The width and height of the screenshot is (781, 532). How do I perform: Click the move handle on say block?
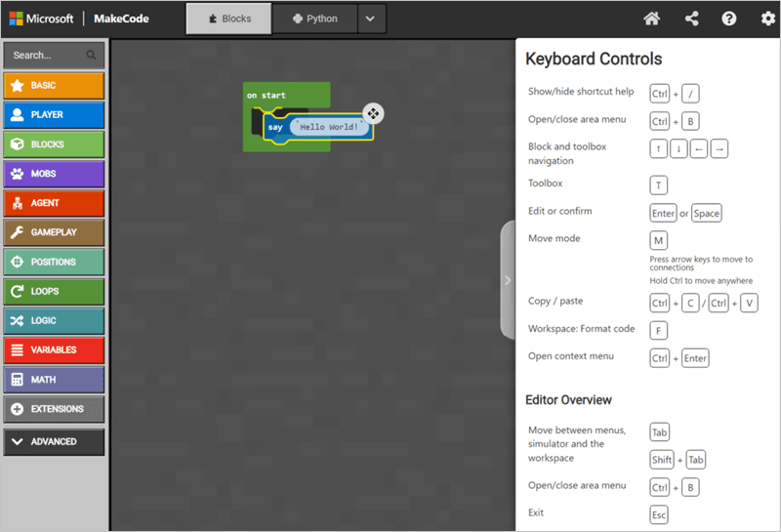pos(373,113)
